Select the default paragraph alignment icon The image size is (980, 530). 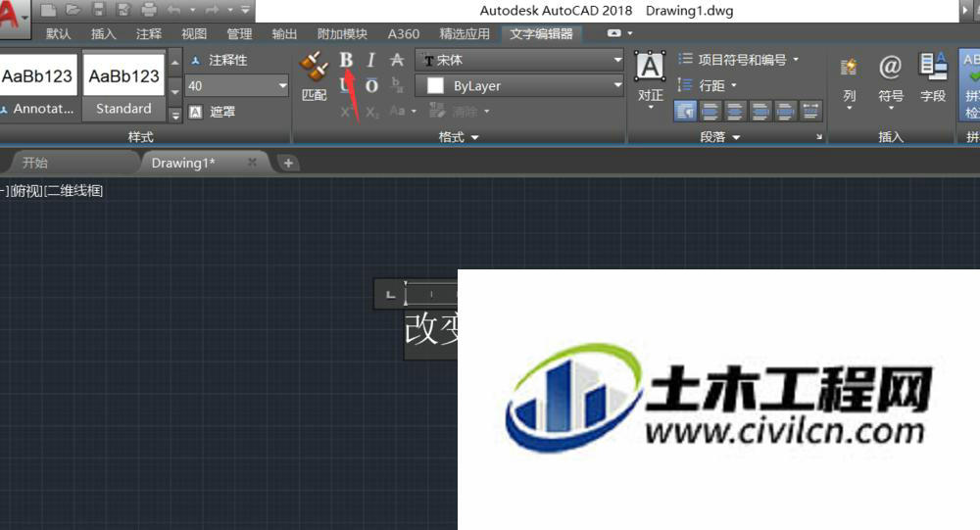click(686, 112)
